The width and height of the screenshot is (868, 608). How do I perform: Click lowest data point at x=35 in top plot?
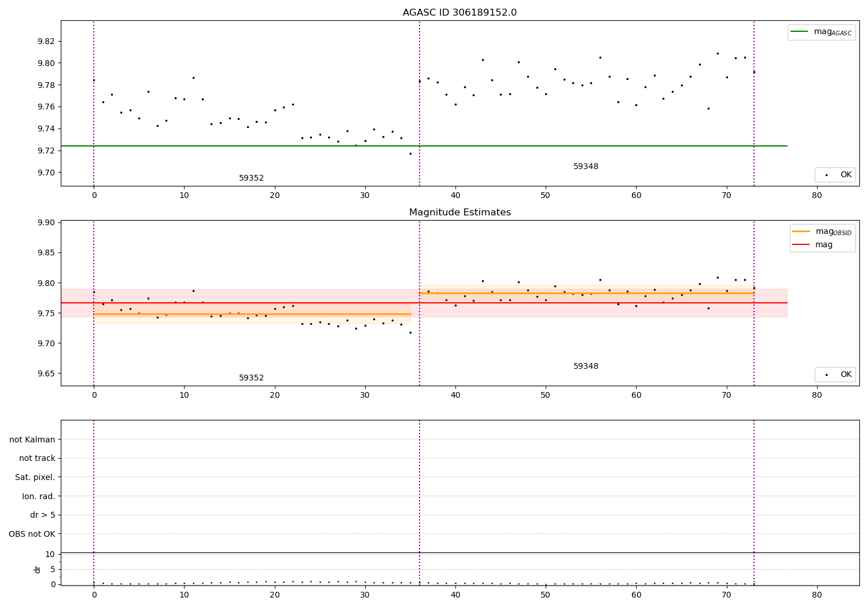pos(410,153)
